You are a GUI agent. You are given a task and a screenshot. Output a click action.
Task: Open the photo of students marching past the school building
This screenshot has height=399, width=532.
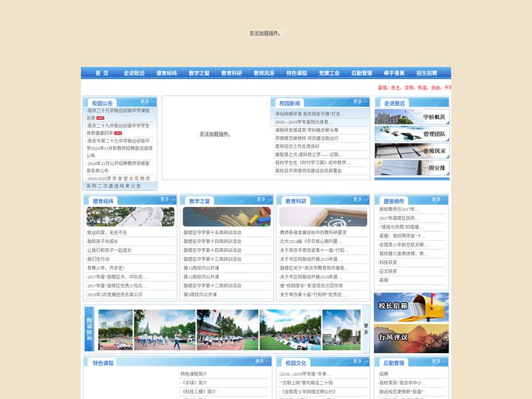coord(228,330)
